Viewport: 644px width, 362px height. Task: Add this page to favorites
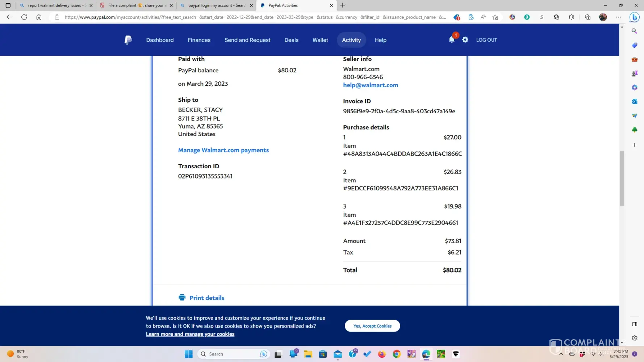point(495,17)
